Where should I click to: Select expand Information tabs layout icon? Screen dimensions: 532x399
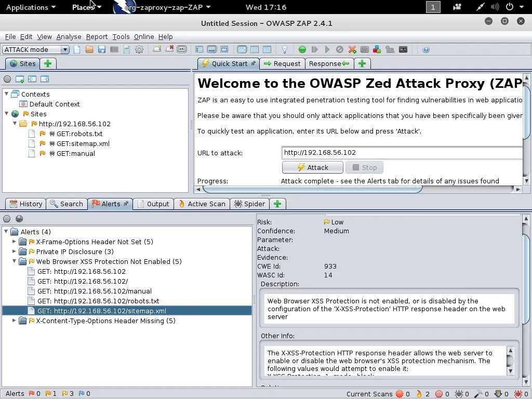point(212,49)
